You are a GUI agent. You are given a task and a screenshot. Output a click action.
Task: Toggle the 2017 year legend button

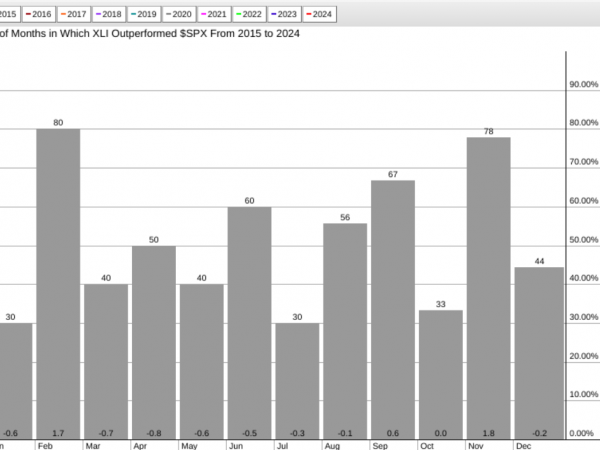(74, 14)
